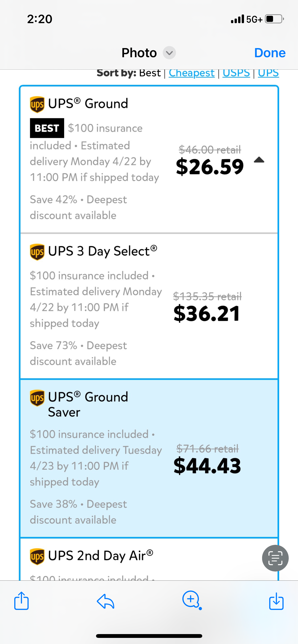Image resolution: width=298 pixels, height=644 pixels.
Task: Tap the BEST badge on UPS Ground
Action: 47,128
